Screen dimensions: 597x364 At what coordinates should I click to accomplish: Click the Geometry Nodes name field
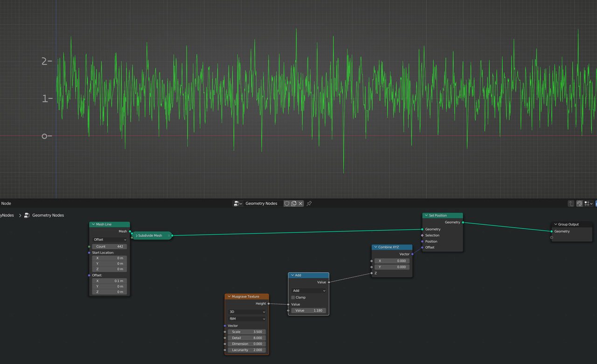pos(262,204)
